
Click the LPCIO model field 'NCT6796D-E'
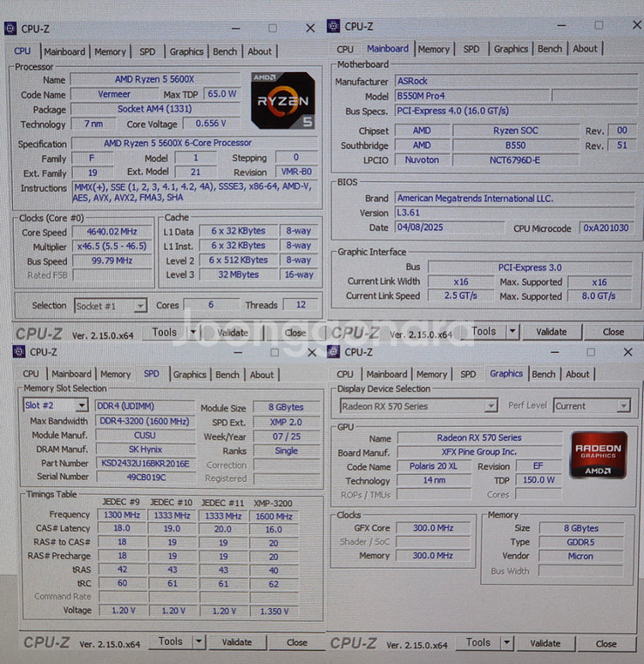(x=515, y=160)
